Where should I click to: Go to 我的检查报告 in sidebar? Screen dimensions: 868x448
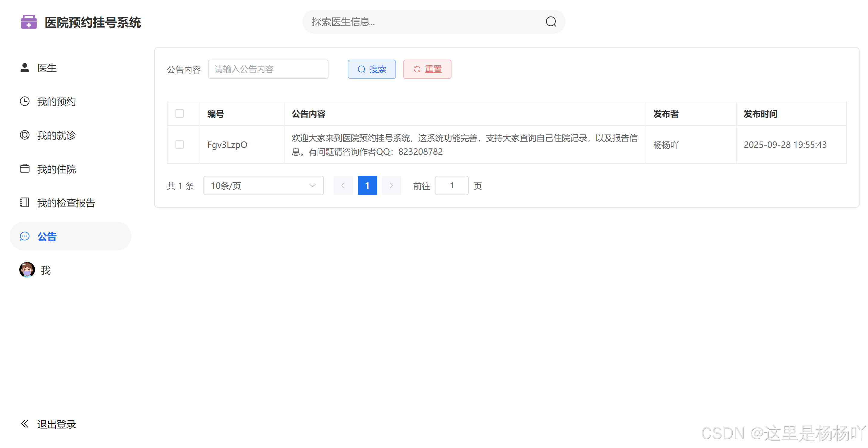[x=66, y=203]
